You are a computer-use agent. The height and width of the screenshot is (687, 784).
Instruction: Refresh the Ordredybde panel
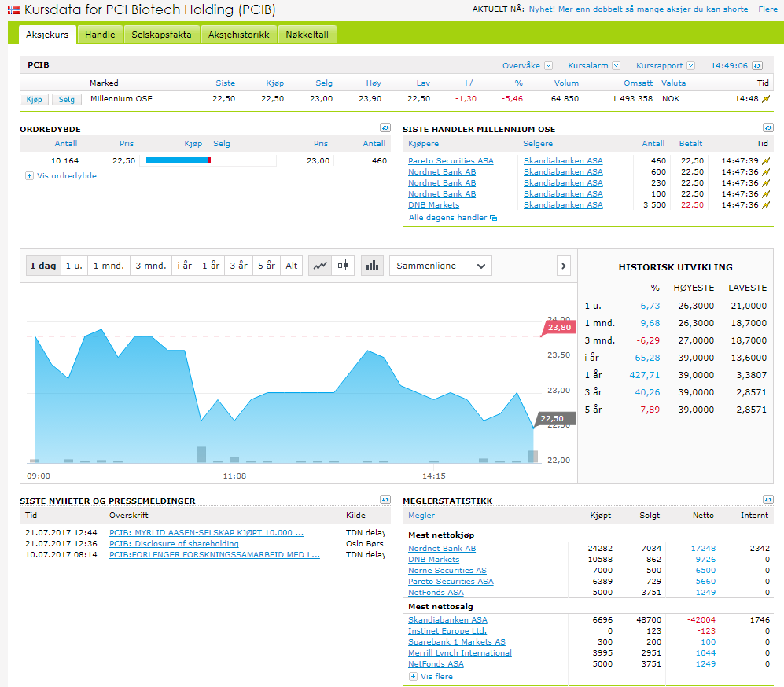coord(385,128)
